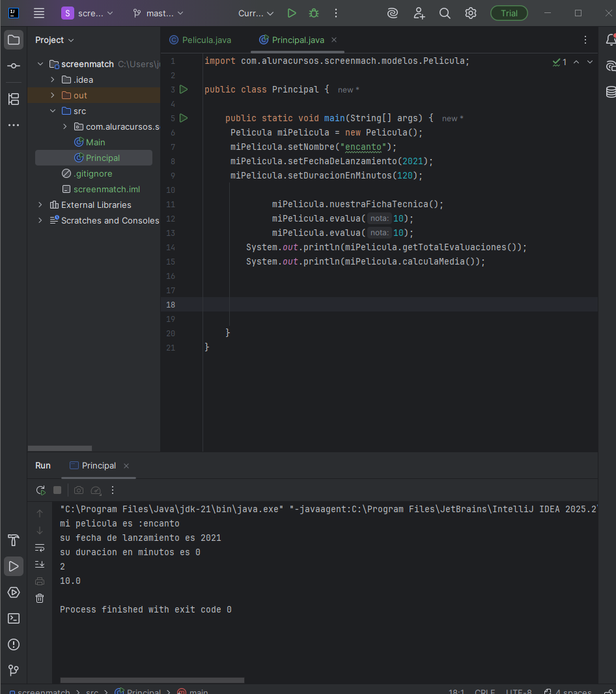The image size is (616, 694).
Task: Open the Build hammer tool window
Action: pyautogui.click(x=14, y=540)
